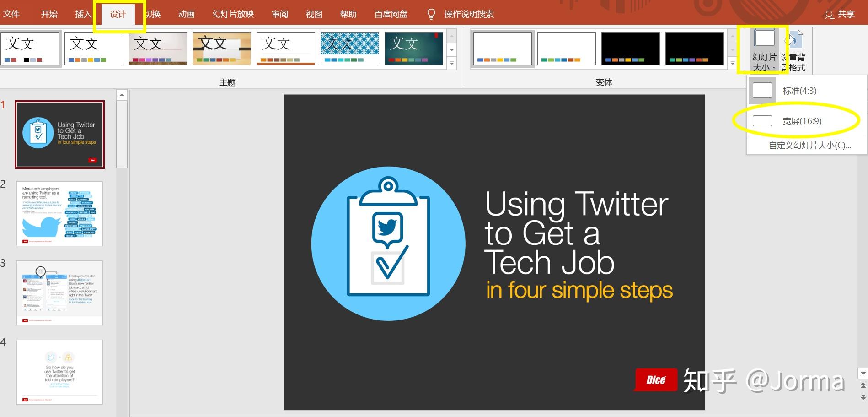868x417 pixels.
Task: Select the second black variant with green bar
Action: (x=695, y=49)
